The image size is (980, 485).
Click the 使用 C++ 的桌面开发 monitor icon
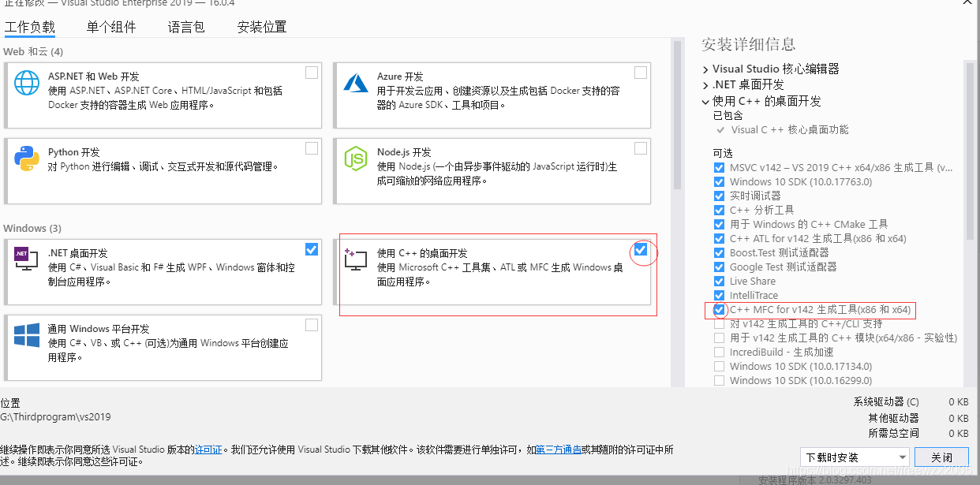357,258
